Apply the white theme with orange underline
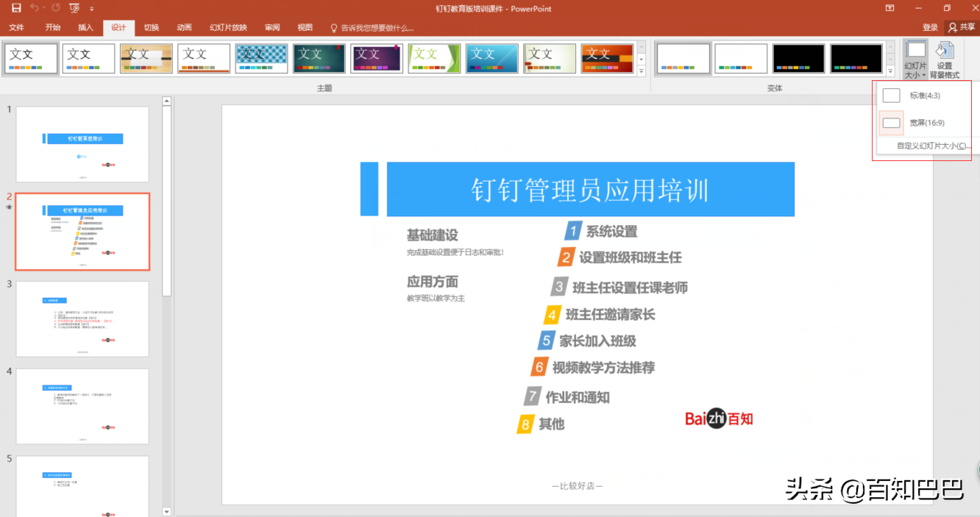 click(204, 58)
